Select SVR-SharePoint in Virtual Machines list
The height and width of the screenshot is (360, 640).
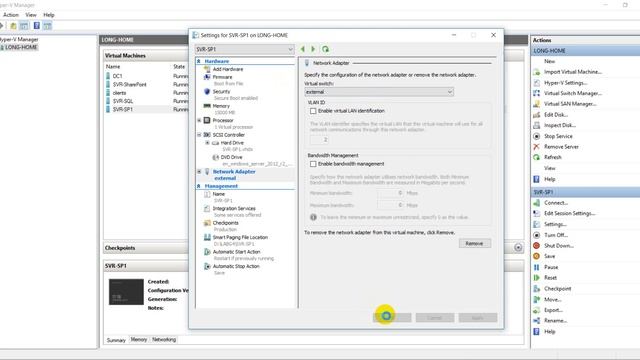coord(129,84)
